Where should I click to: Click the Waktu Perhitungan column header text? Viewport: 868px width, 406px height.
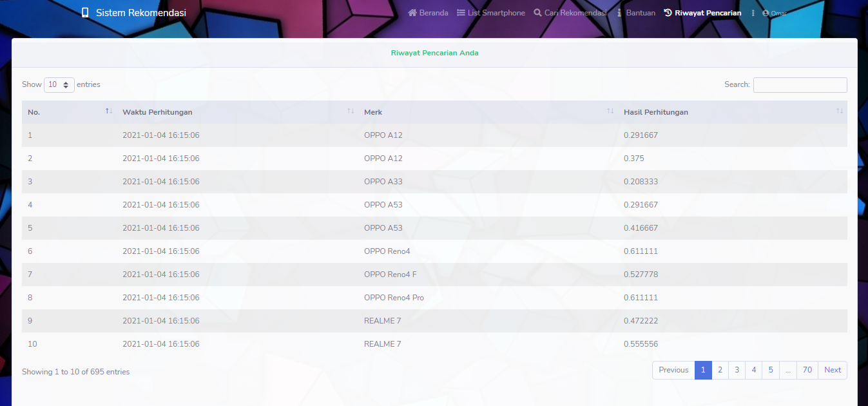coord(157,112)
